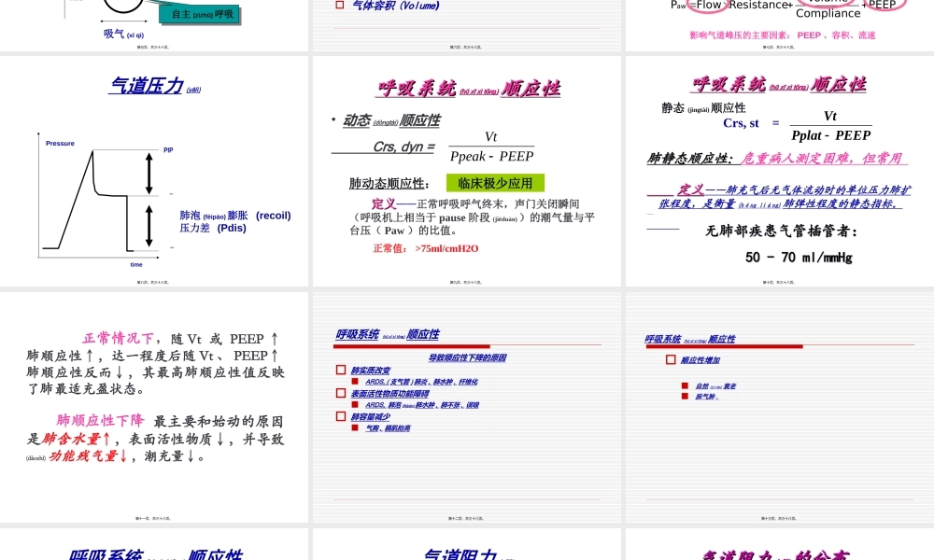This screenshot has width=934, height=560.
Task: Click the 气胸、膈肌抬高 sub-bullet entry
Action: (x=388, y=427)
